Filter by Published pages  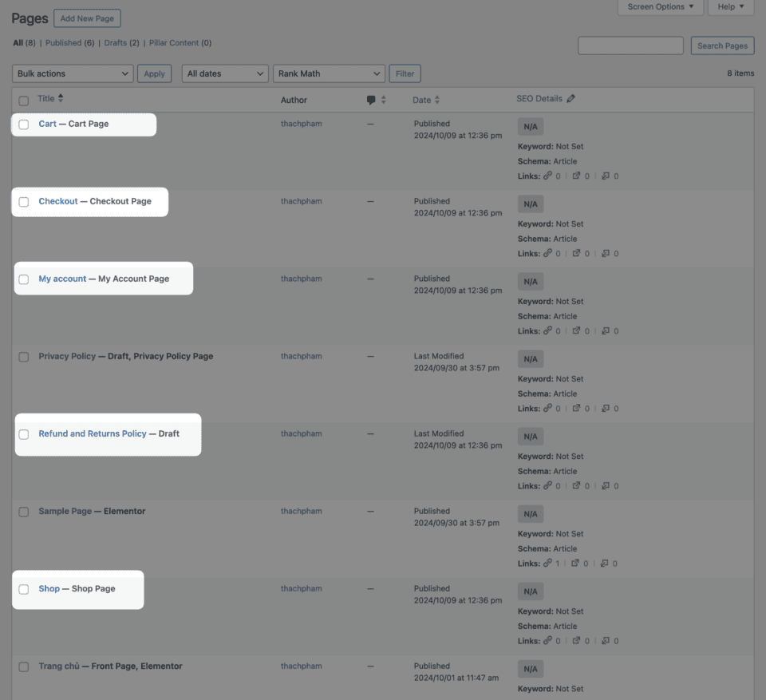[x=63, y=43]
